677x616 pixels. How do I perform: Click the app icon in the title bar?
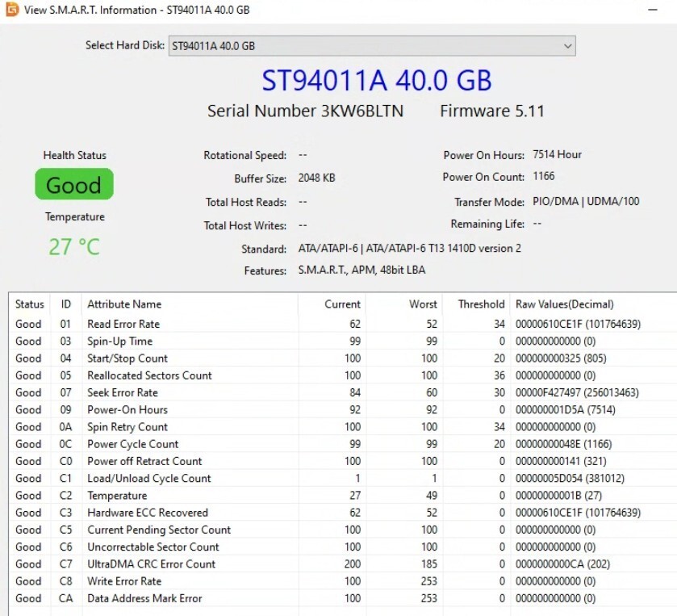(12, 10)
